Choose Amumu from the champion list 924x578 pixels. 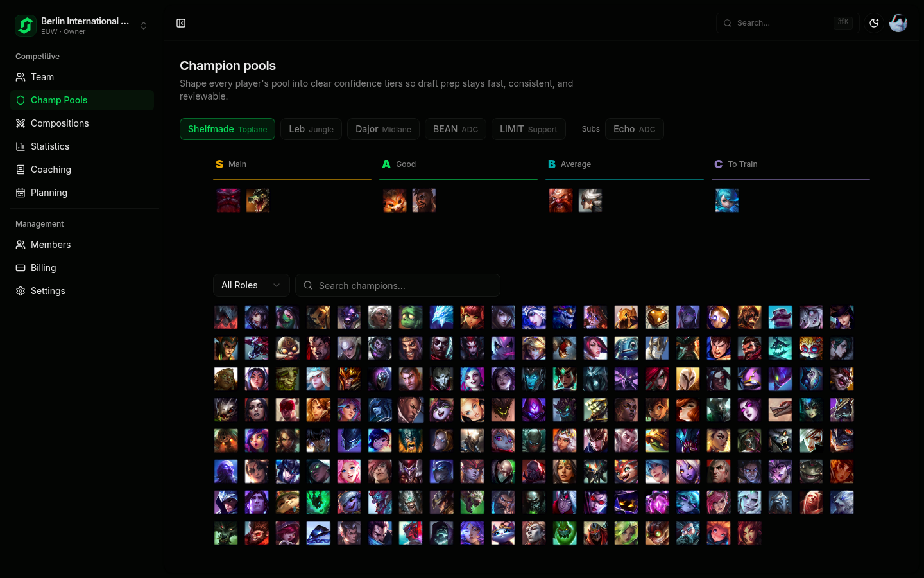[x=411, y=317]
